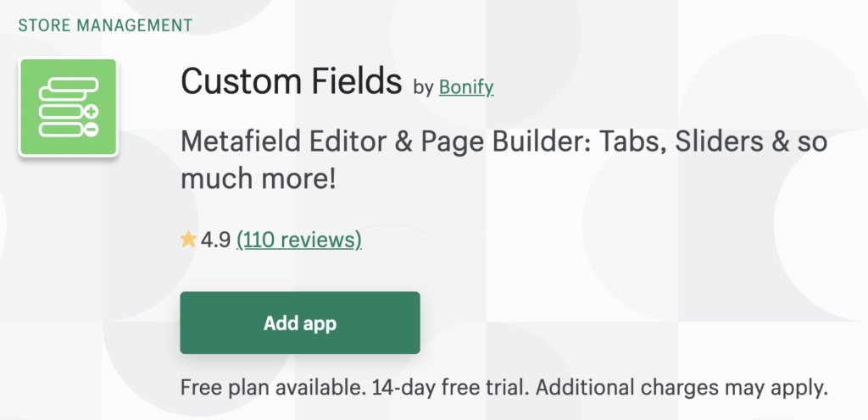The image size is (868, 420).
Task: Open the 110 reviews link
Action: pos(299,240)
